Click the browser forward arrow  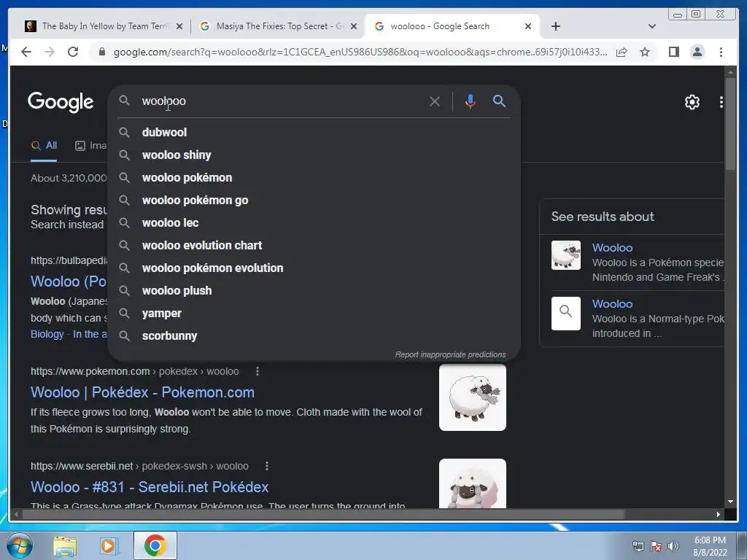pyautogui.click(x=50, y=52)
